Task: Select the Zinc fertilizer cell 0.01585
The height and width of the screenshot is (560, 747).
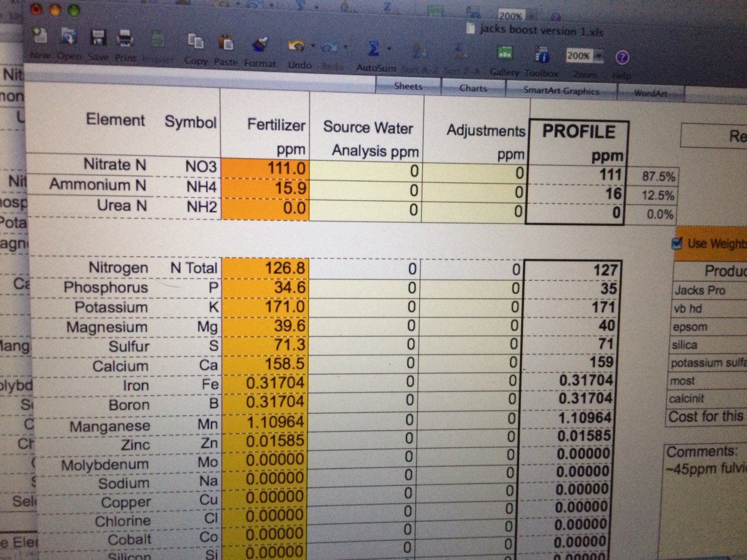Action: pos(265,443)
